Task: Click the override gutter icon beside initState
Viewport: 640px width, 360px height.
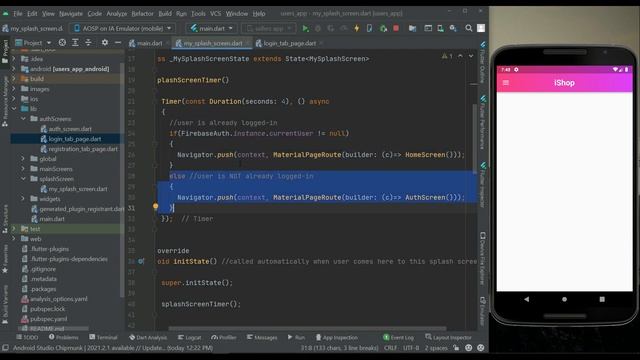Action: pyautogui.click(x=141, y=261)
